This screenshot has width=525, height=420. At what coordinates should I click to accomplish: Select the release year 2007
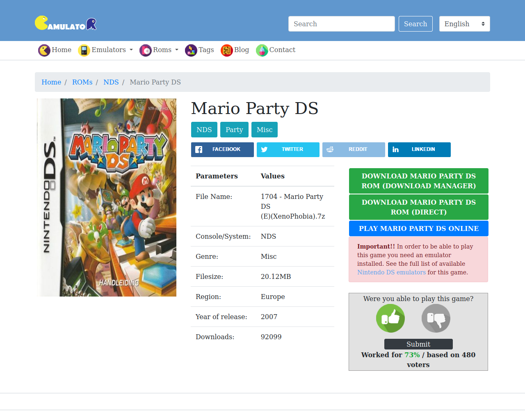click(x=269, y=317)
